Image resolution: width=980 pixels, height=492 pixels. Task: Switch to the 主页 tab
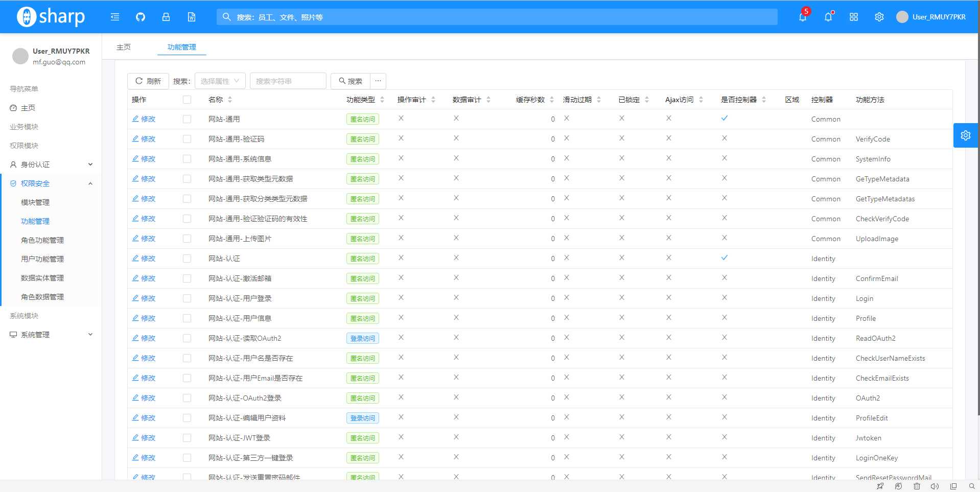[124, 47]
